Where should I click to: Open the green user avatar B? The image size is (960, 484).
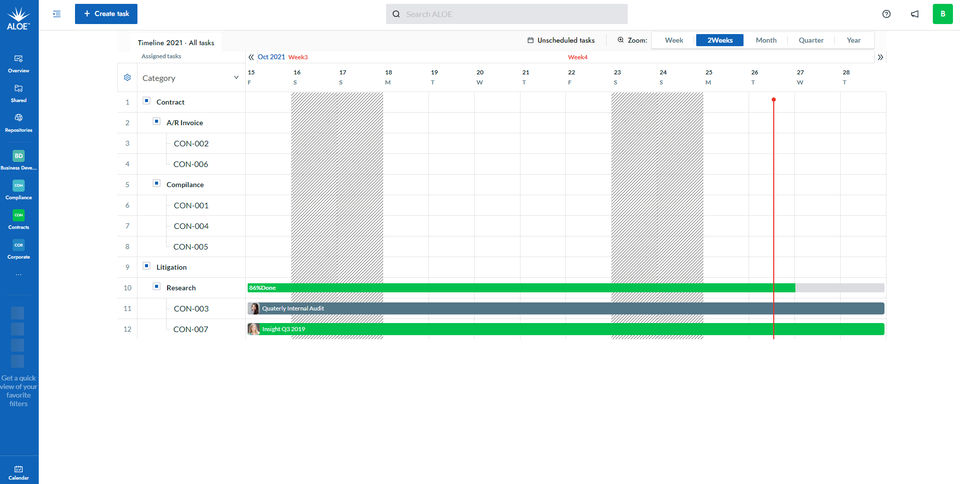click(942, 13)
